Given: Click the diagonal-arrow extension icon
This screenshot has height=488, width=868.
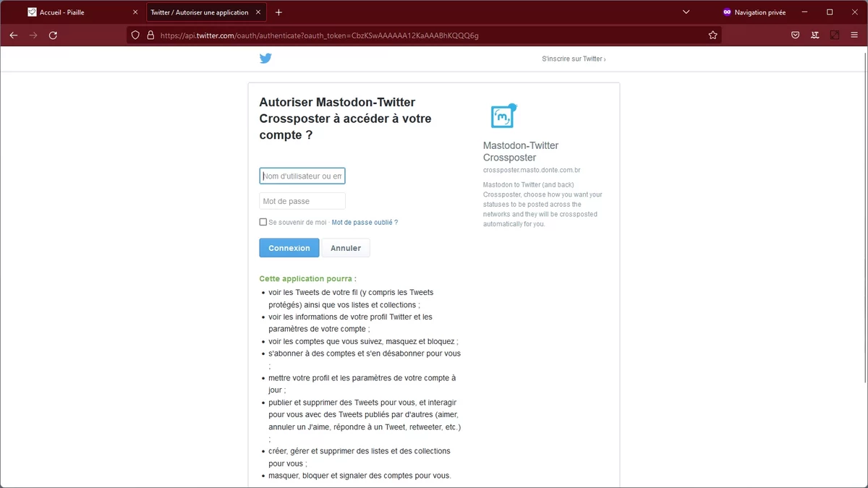Looking at the screenshot, I should 835,35.
